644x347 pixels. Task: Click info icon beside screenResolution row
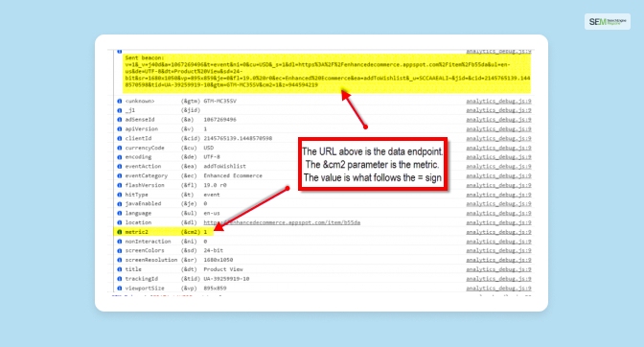(x=120, y=260)
